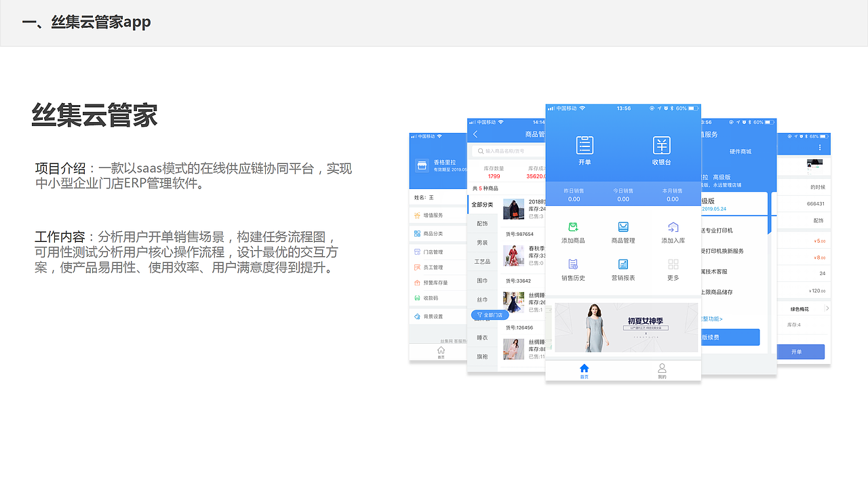Click the ¥5.00 price value
Viewport: 868px width, 488px height.
(819, 241)
